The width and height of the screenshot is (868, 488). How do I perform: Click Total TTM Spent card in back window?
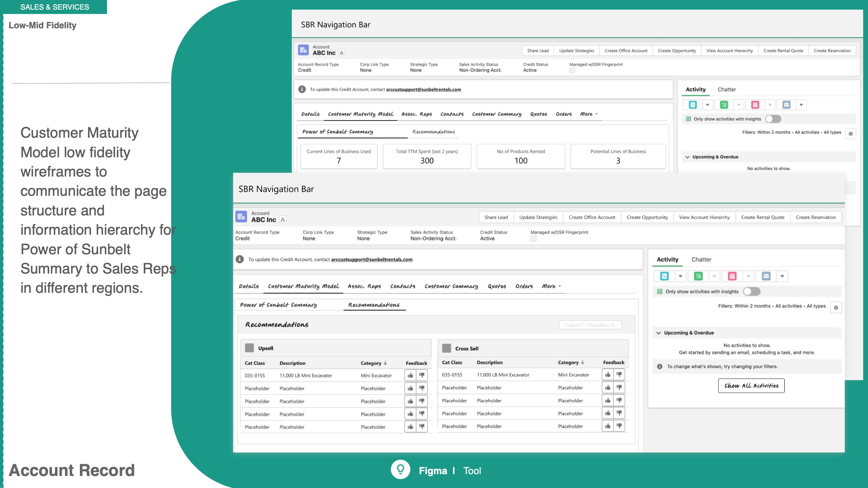click(x=427, y=156)
